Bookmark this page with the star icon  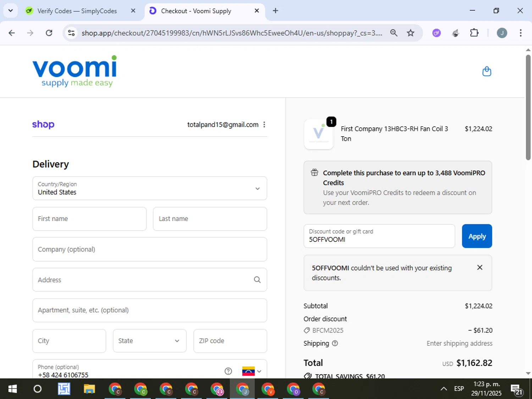[411, 33]
